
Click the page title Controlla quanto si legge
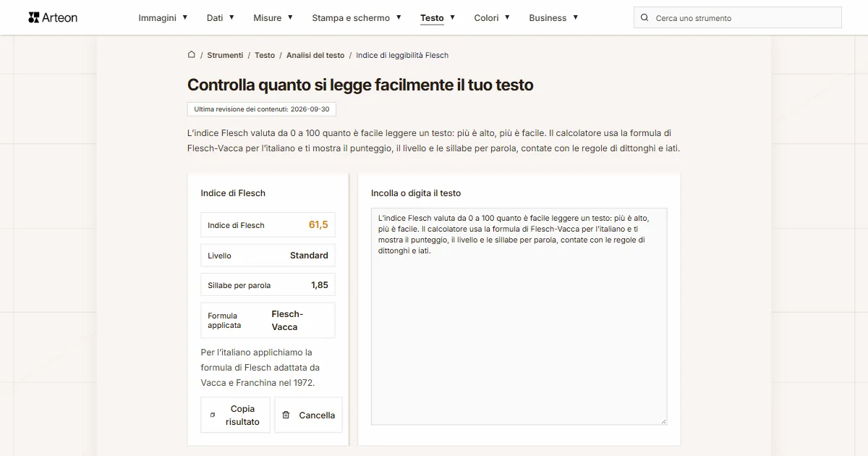pyautogui.click(x=360, y=85)
